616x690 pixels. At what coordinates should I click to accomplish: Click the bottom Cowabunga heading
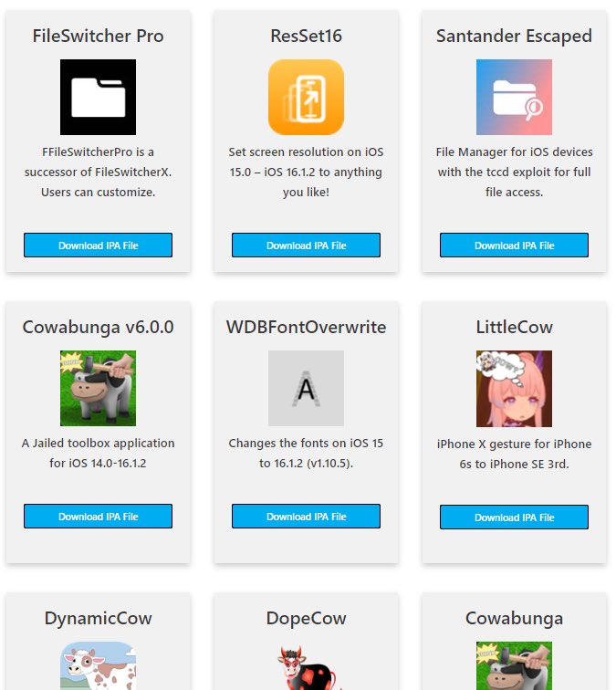point(514,619)
